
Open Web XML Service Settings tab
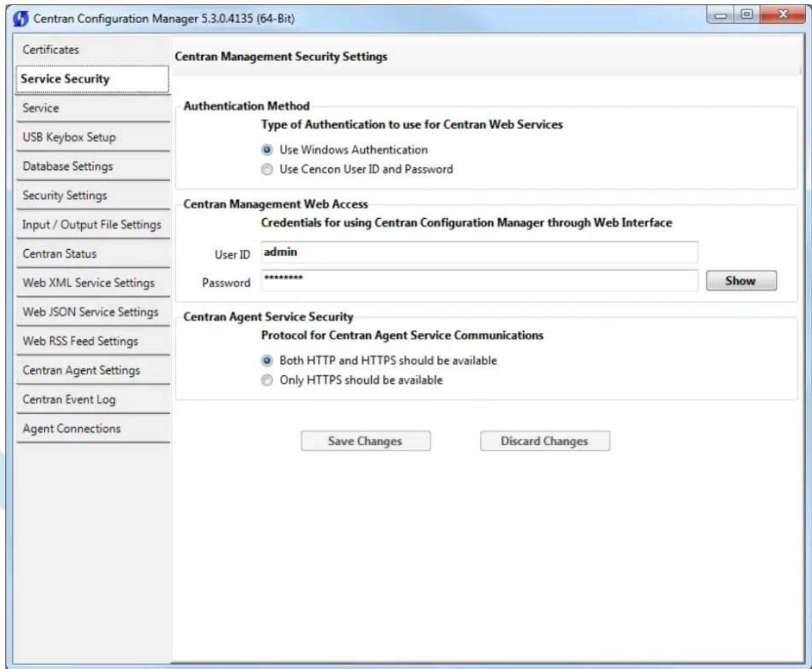pos(93,283)
